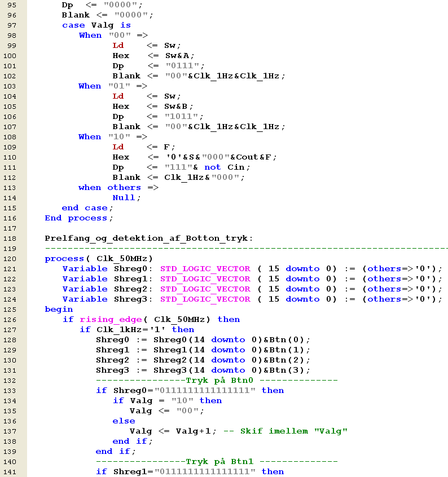Click line number 95 in the gutter

[12, 5]
